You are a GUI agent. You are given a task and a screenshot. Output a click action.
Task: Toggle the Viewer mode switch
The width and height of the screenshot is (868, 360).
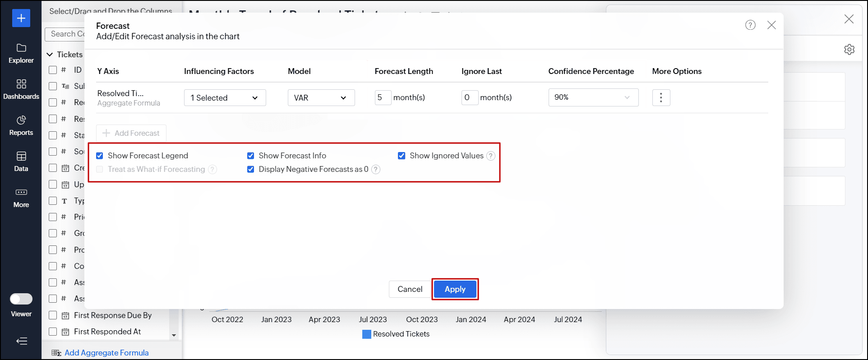click(x=21, y=299)
